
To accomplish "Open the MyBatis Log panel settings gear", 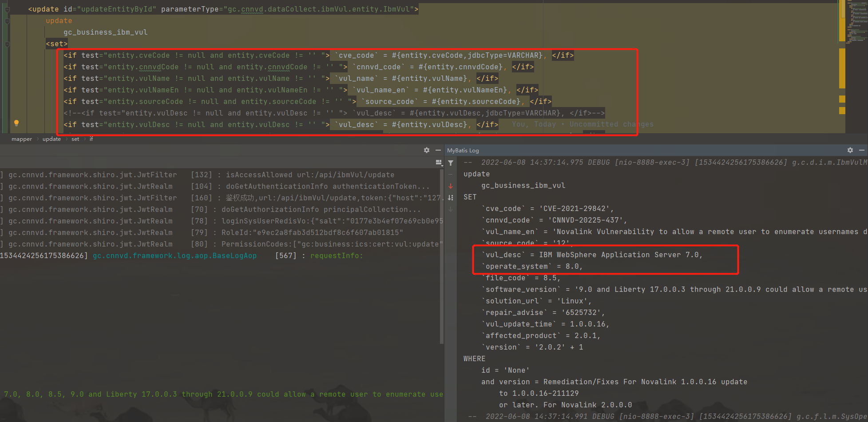I will click(850, 151).
